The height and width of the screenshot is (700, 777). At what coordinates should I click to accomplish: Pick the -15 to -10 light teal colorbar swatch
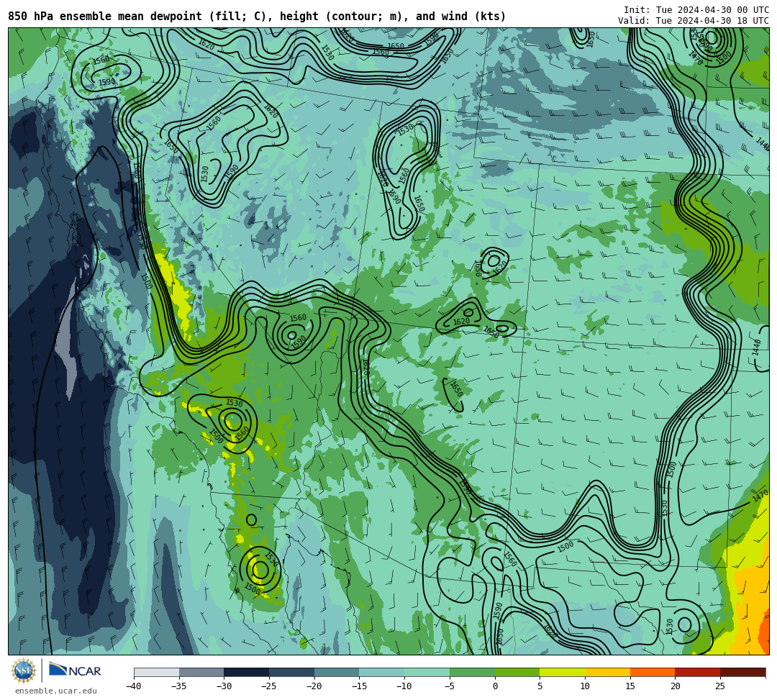coord(381,672)
